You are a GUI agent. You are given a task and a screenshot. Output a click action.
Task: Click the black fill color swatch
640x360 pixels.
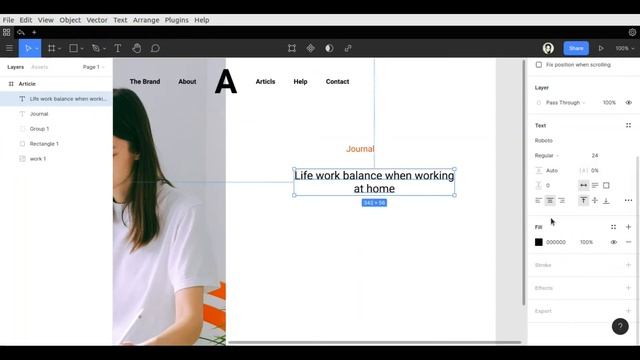point(539,242)
